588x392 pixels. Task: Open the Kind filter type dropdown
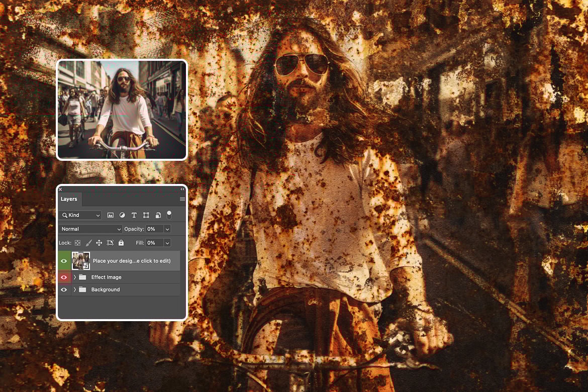81,215
